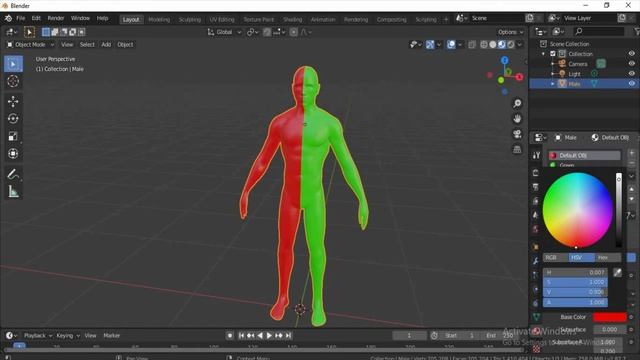This screenshot has width=640, height=360.
Task: Click the red Base Color swatch
Action: click(609, 317)
